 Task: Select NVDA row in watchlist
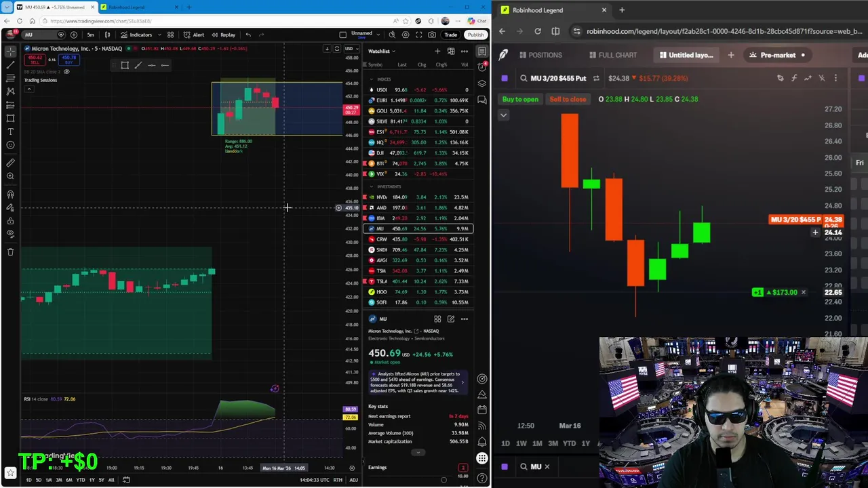(417, 197)
